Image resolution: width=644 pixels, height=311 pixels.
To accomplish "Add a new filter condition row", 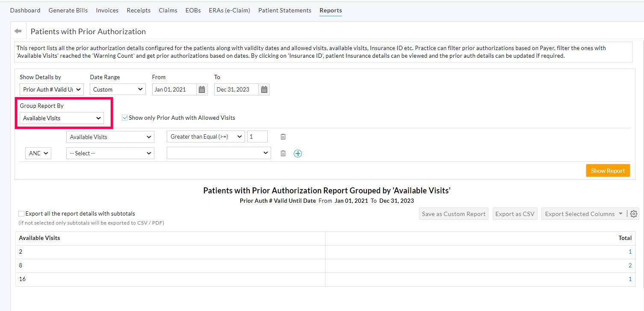I will click(x=298, y=153).
